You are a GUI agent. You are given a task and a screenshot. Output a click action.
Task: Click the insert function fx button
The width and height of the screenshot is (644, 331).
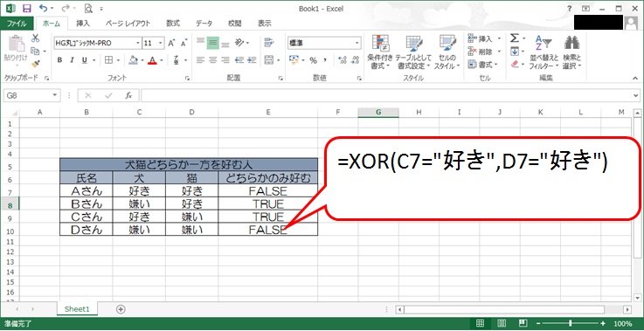click(128, 95)
